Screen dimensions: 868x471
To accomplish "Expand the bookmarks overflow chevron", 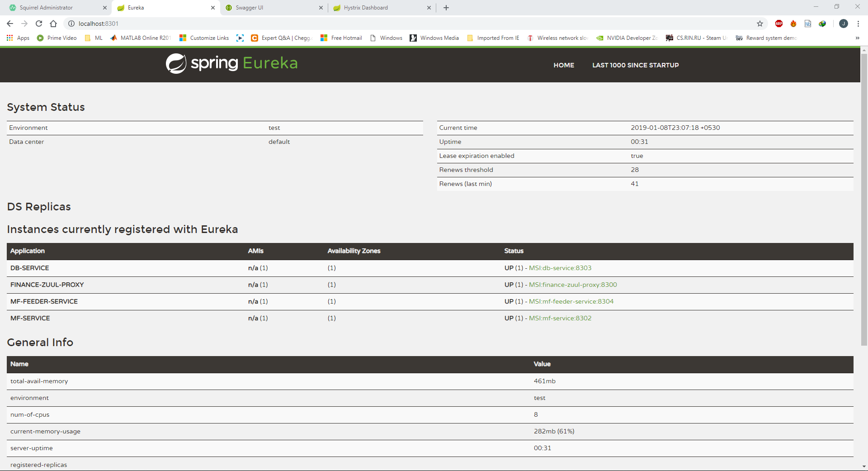I will click(x=858, y=38).
